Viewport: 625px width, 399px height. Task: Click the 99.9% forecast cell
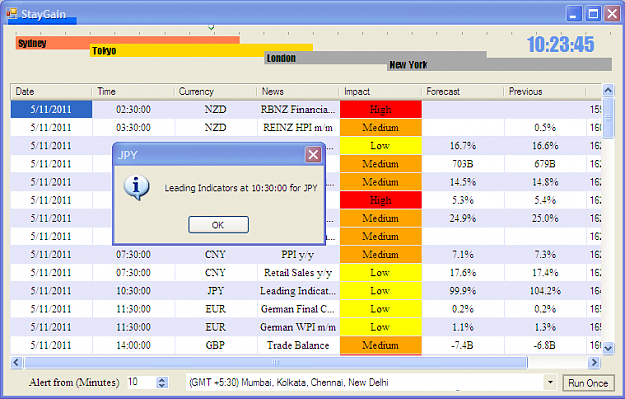coord(463,291)
